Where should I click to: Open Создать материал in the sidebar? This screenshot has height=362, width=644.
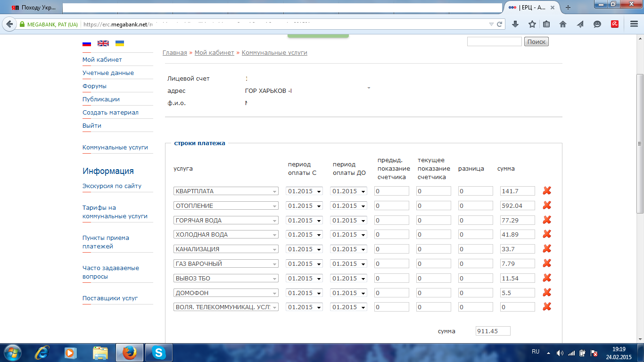[110, 113]
